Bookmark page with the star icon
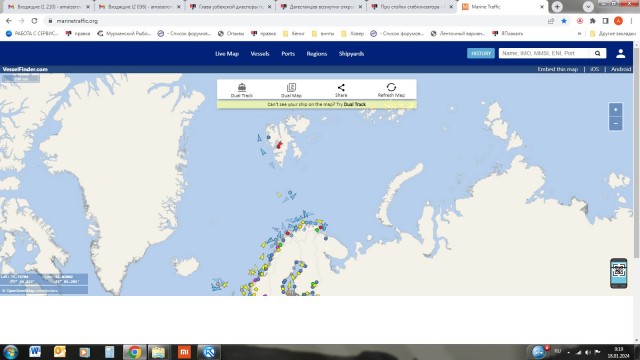640x360 pixels. [564, 21]
